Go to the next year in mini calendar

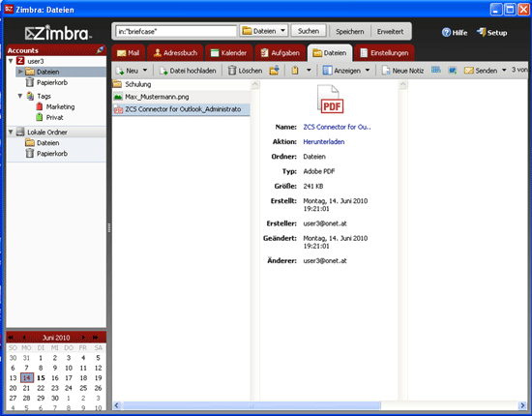click(x=96, y=338)
